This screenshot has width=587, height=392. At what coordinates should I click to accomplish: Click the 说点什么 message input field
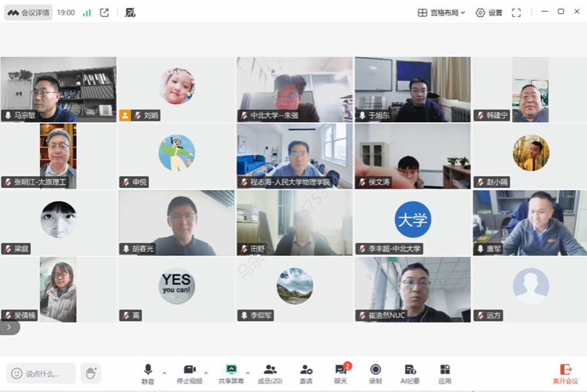[42, 373]
